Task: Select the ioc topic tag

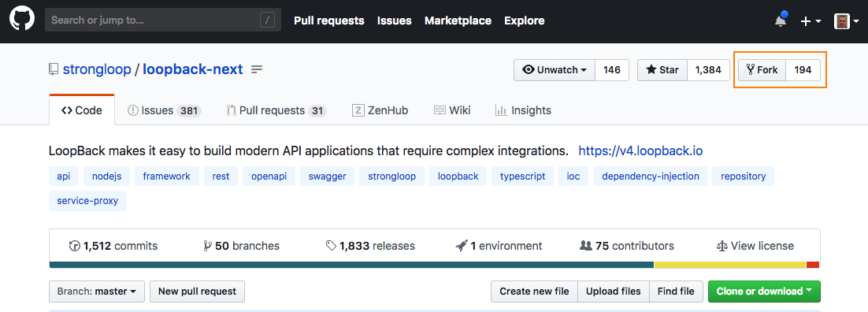Action: click(573, 176)
